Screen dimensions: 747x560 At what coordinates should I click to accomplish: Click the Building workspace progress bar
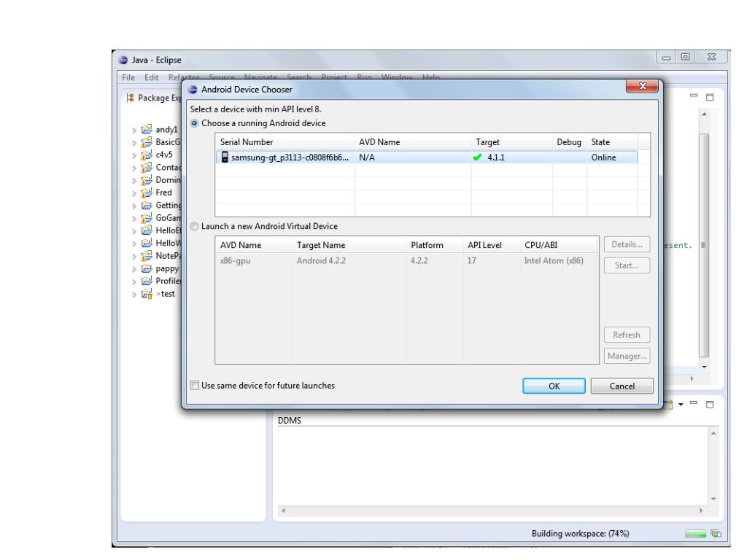695,534
